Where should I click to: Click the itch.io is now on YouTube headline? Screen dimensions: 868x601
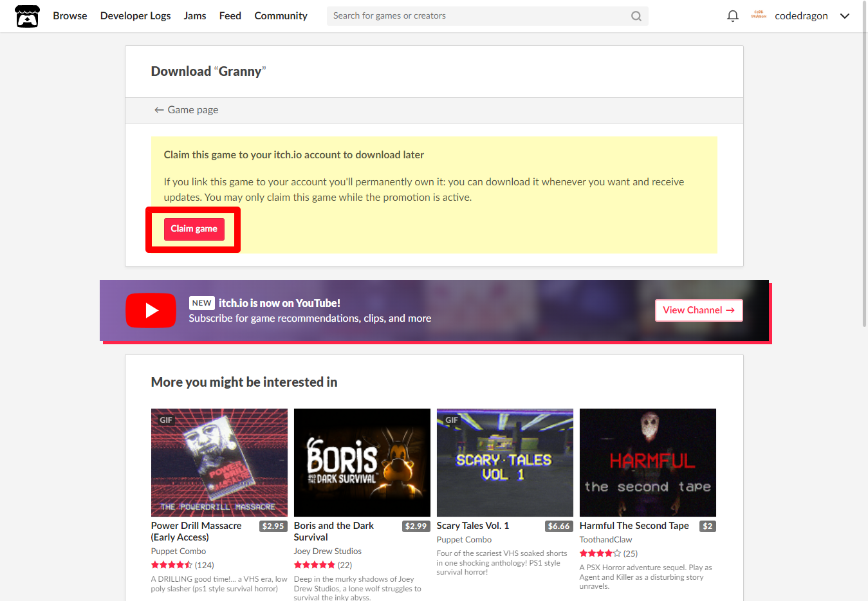[279, 303]
